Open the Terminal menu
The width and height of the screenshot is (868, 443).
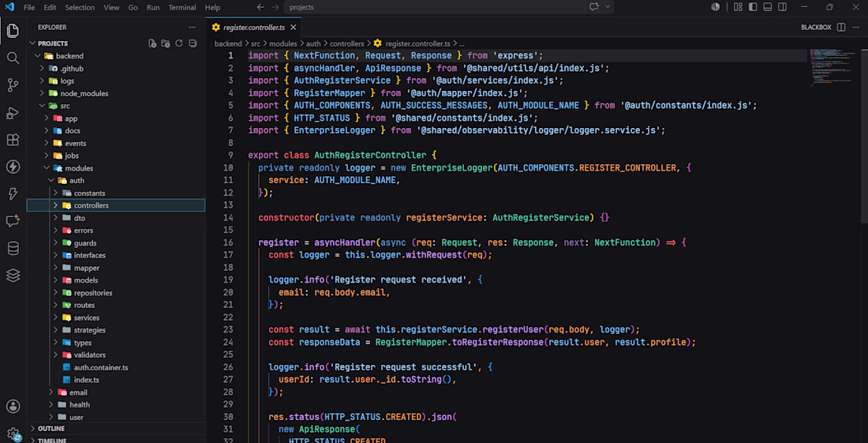pos(182,8)
